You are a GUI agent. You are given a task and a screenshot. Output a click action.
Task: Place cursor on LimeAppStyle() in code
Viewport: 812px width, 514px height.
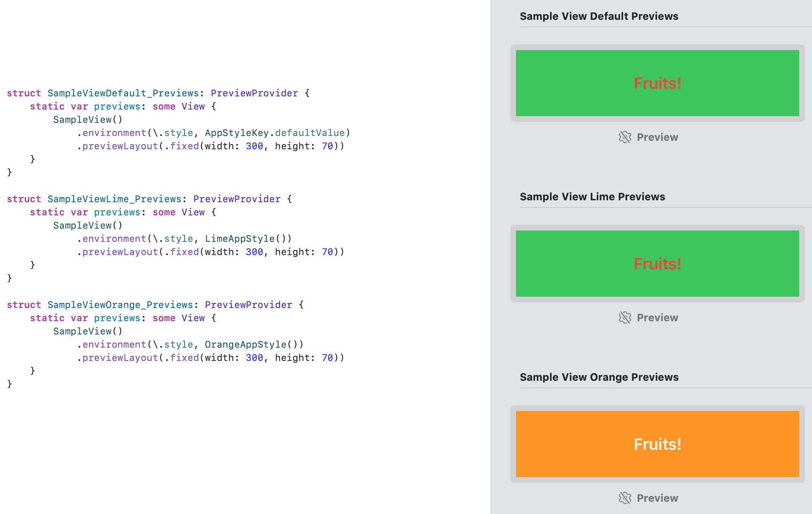(248, 239)
